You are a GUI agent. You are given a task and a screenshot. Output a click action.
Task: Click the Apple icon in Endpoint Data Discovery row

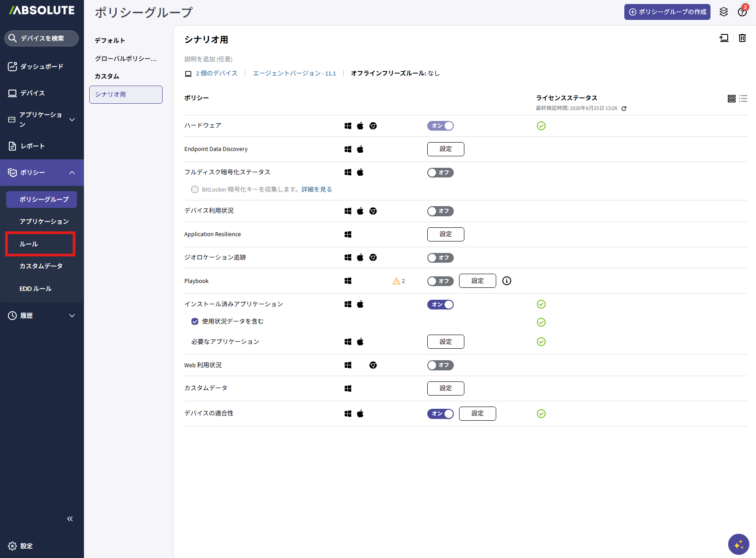360,149
